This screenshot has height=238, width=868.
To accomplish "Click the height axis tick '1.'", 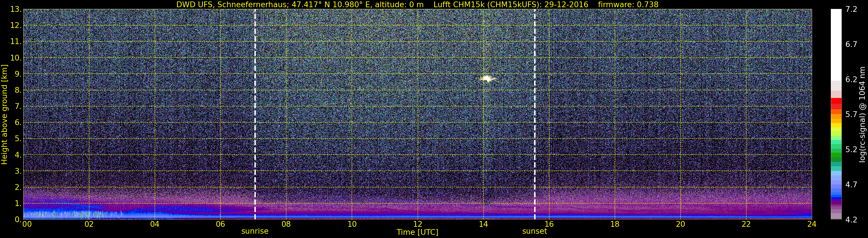I will (18, 204).
